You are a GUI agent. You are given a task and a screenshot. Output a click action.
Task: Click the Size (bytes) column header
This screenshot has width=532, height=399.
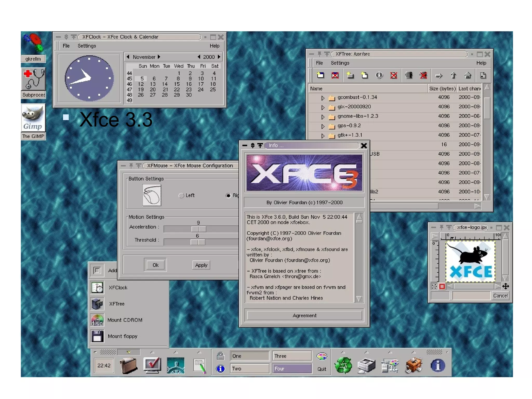pos(442,89)
